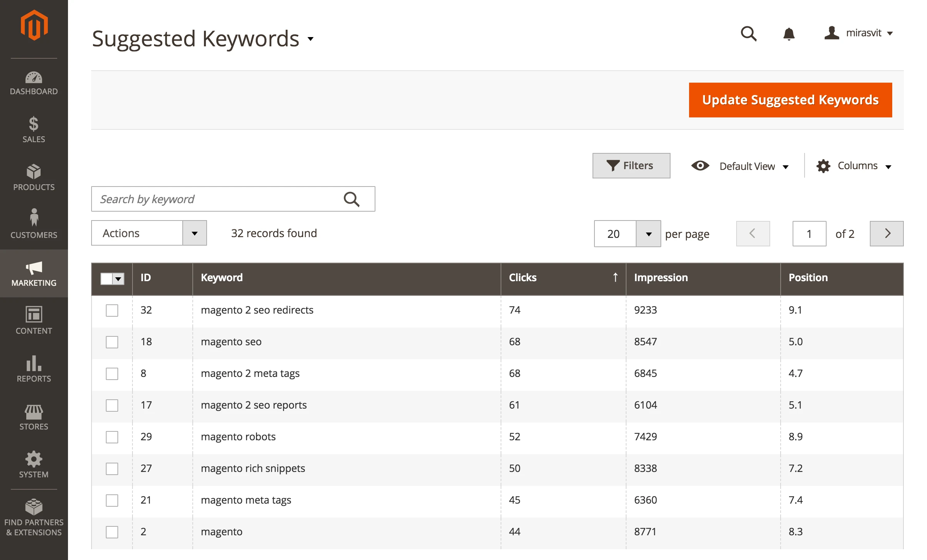Screen dimensions: 927x560
Task: Check the row for magento rich snippets
Action: (112, 468)
